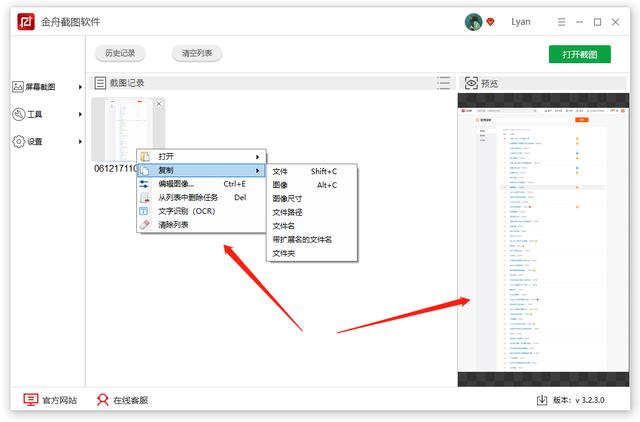Expand the 工具 sidebar menu
640x422 pixels.
(47, 114)
